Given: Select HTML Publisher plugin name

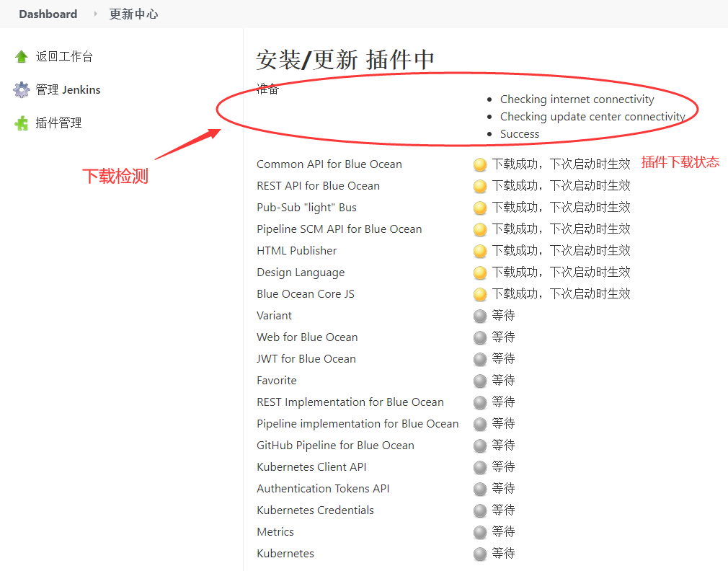Looking at the screenshot, I should click(297, 251).
